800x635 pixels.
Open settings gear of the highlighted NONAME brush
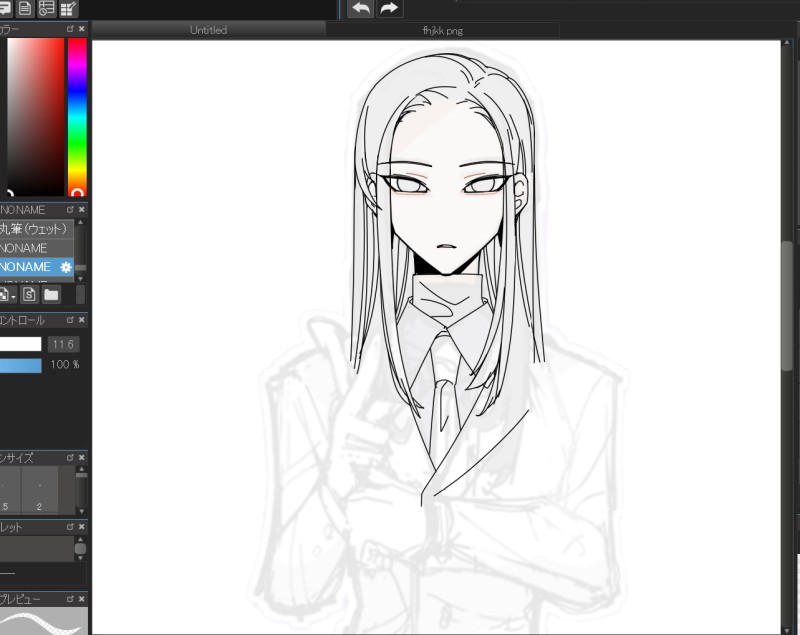point(66,267)
